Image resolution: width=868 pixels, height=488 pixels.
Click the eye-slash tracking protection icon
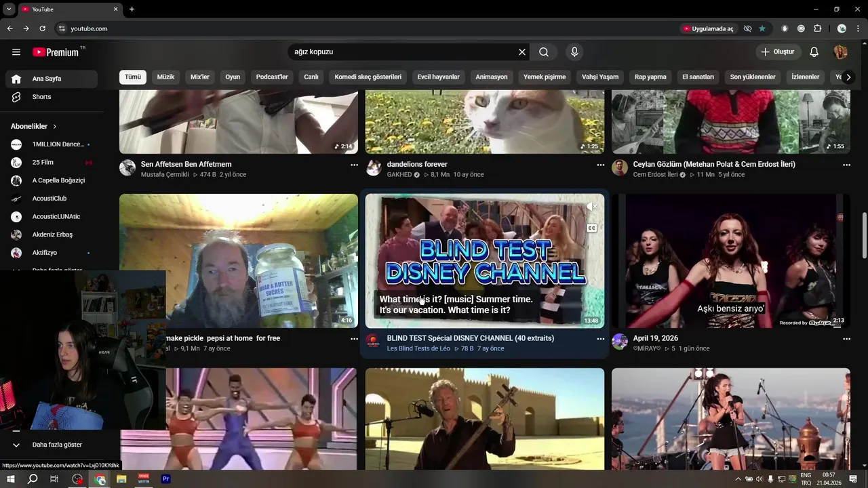coord(747,28)
